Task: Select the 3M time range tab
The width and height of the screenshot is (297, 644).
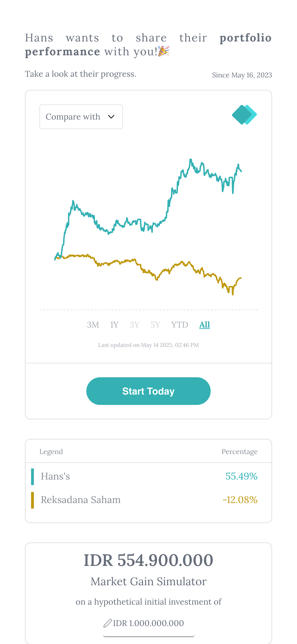Action: coord(93,325)
